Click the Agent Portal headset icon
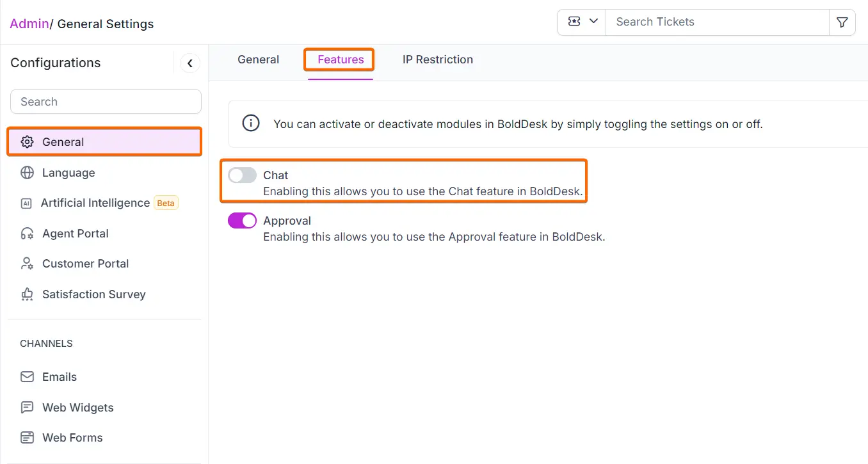The width and height of the screenshot is (868, 464). click(x=27, y=234)
